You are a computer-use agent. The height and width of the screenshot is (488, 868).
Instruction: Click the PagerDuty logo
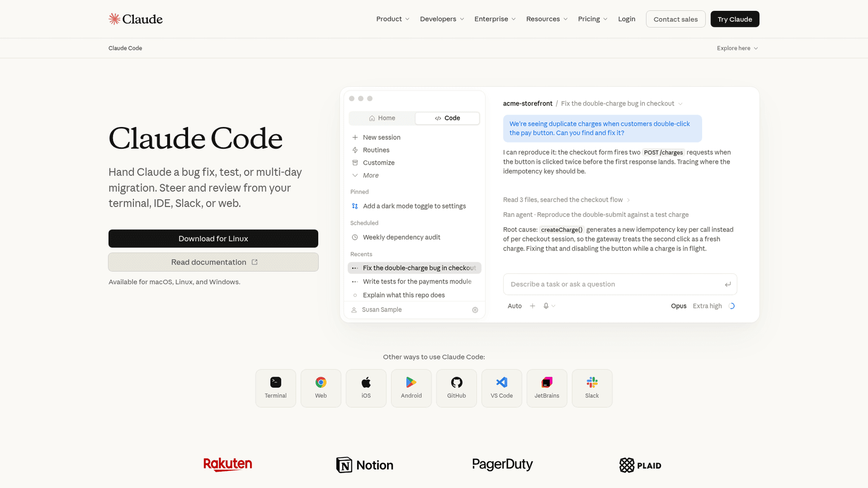tap(503, 465)
